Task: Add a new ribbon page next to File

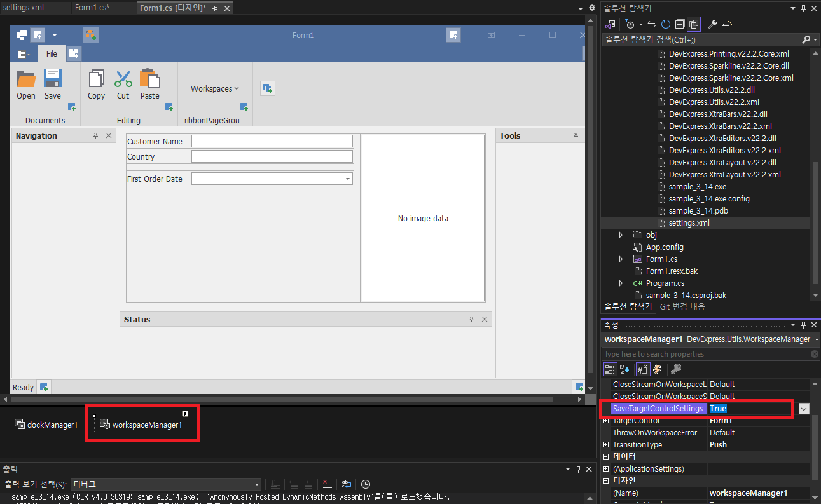Action: (x=74, y=53)
